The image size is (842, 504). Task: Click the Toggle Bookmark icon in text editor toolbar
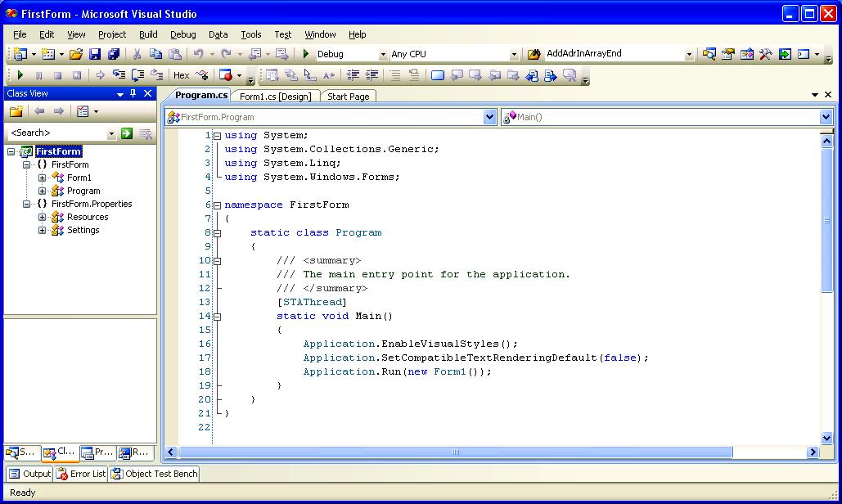click(438, 75)
